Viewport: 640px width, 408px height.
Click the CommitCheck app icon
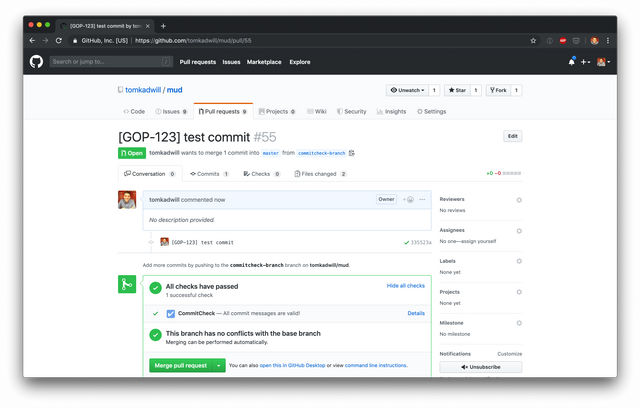pos(171,314)
